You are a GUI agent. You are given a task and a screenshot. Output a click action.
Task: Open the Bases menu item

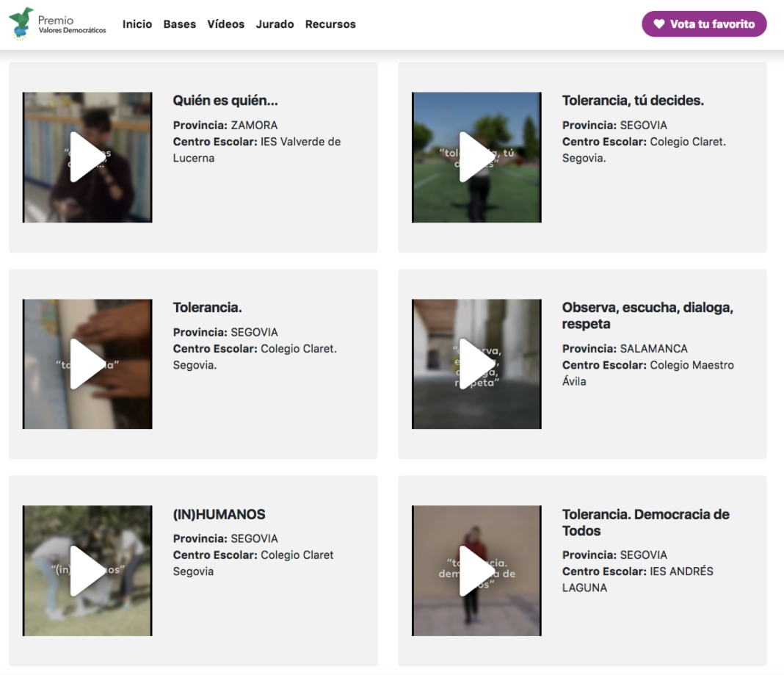(180, 24)
